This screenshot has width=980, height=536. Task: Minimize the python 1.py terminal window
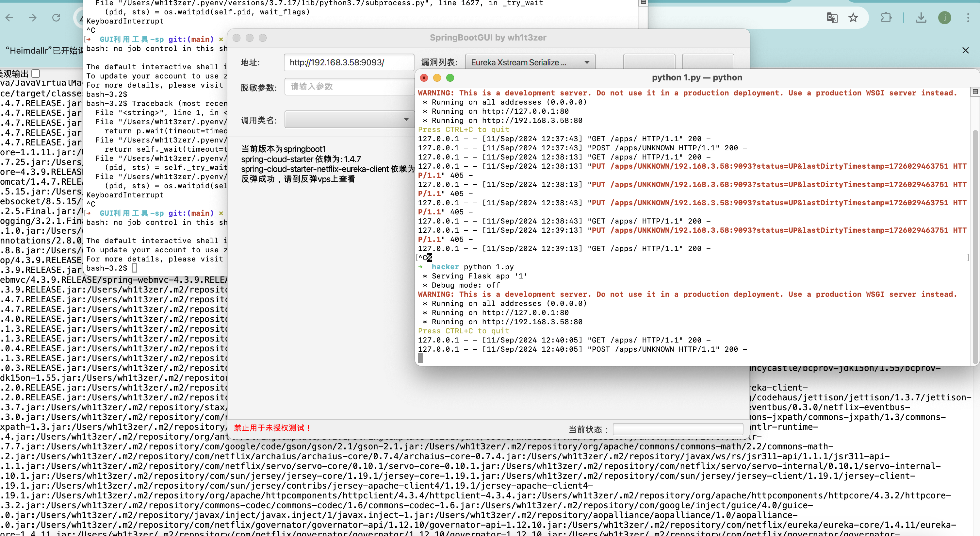click(x=437, y=78)
